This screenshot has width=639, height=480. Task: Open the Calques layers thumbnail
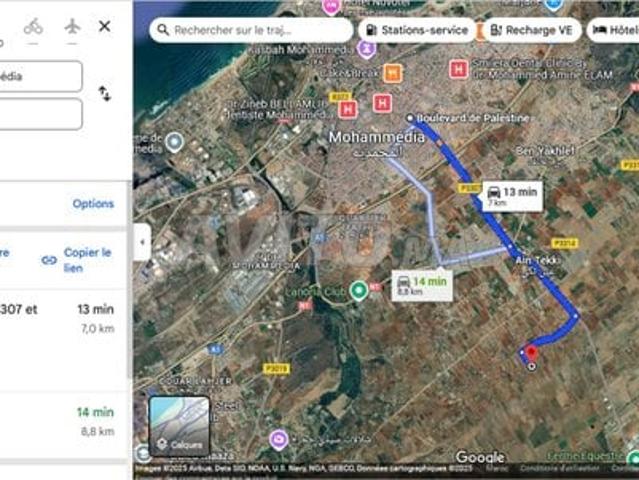[x=179, y=426]
